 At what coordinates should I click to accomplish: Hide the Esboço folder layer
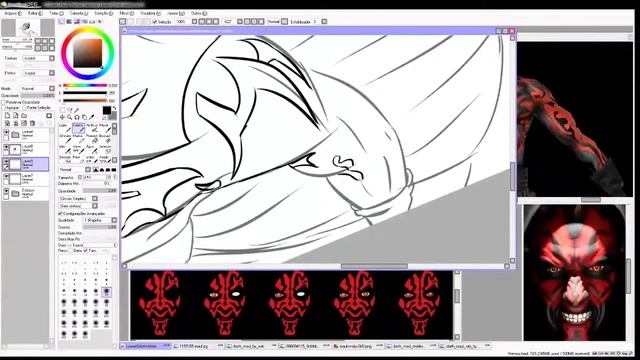6,191
